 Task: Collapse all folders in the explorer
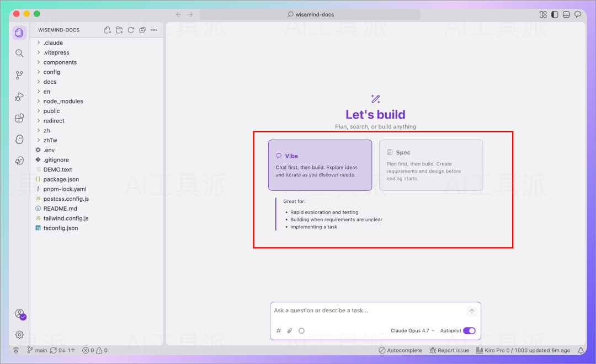[x=142, y=30]
